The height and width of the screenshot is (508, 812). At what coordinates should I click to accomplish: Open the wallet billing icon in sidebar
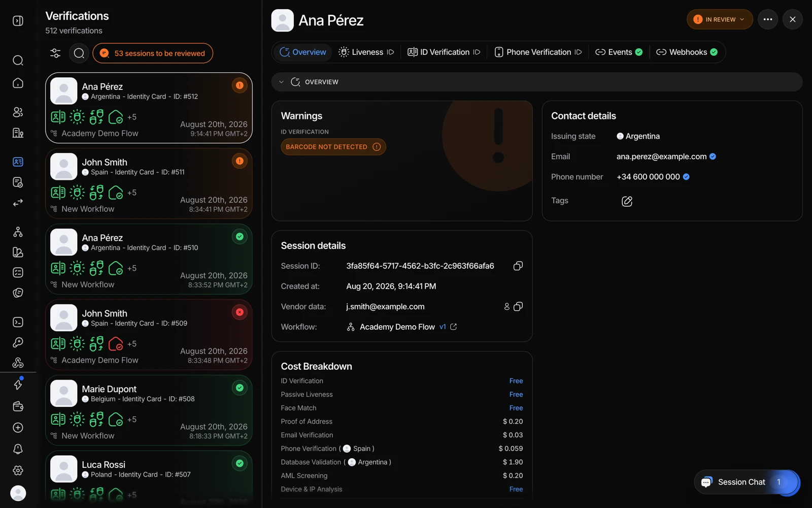[18, 406]
